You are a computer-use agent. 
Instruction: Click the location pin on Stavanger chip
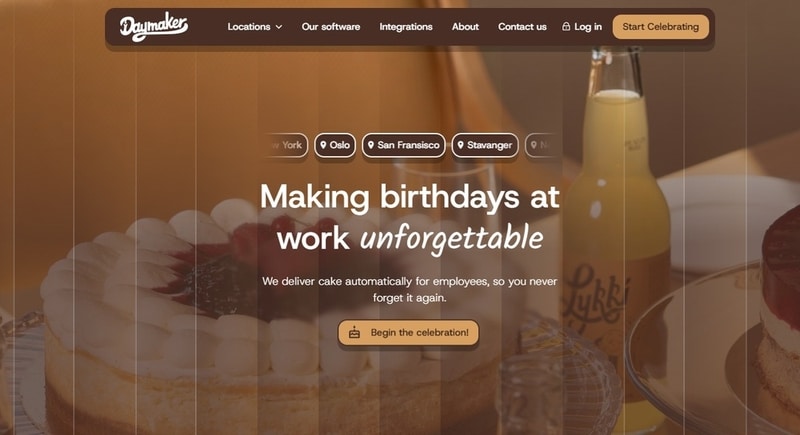pyautogui.click(x=460, y=145)
